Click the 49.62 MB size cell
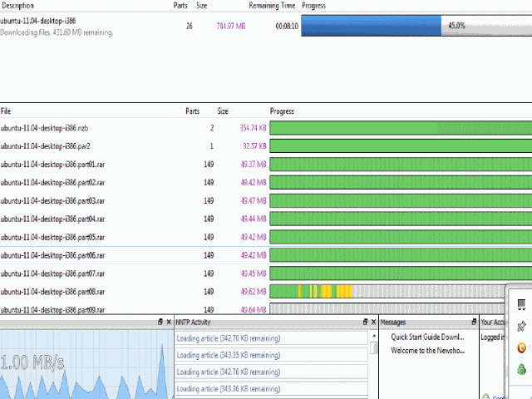The image size is (532, 399). pos(254,292)
